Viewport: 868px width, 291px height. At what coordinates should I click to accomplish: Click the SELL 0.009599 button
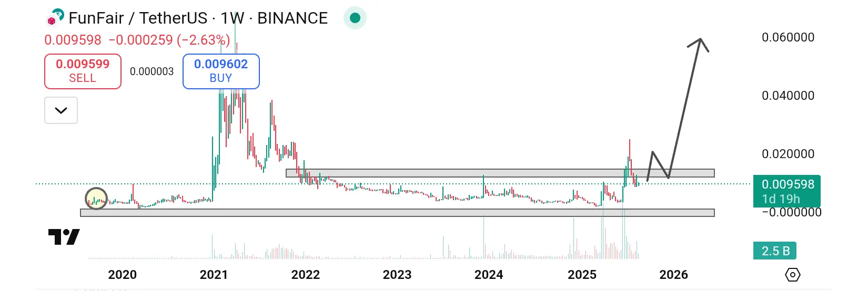(x=83, y=71)
